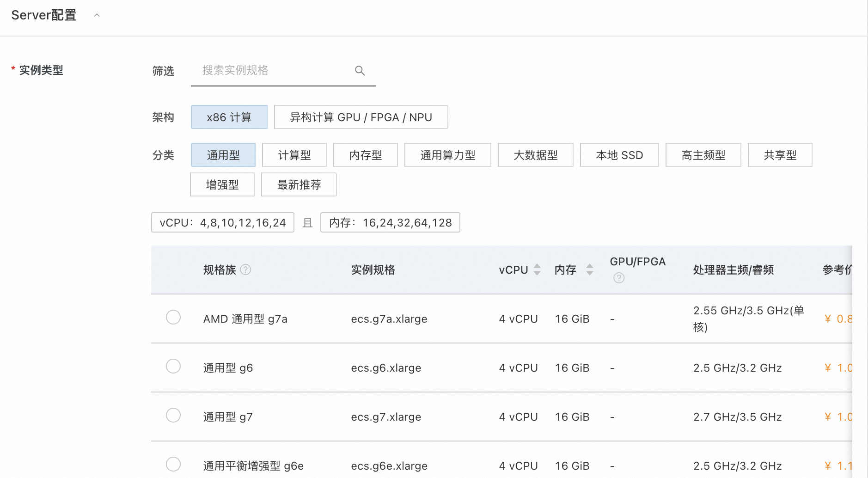Select 异构计算 GPU / FPGA / NPU architecture
The width and height of the screenshot is (868, 478).
tap(361, 117)
